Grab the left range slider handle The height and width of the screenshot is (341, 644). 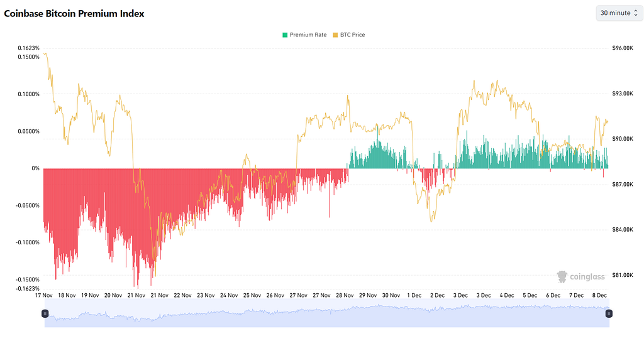[45, 313]
